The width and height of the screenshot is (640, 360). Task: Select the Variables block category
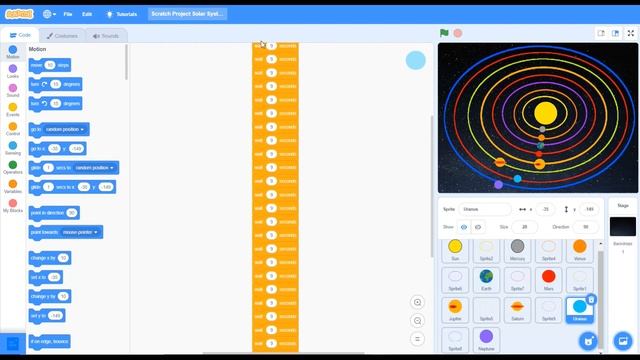[x=13, y=186]
